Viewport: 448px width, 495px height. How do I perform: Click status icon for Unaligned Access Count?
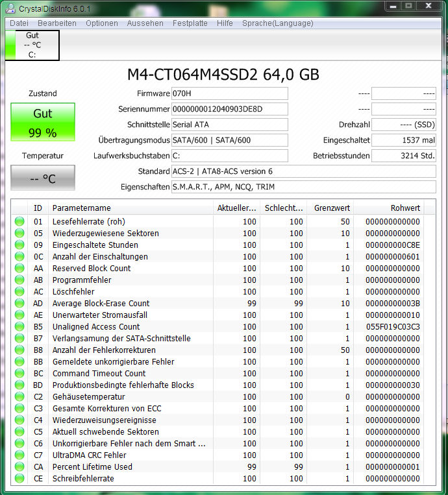[19, 326]
